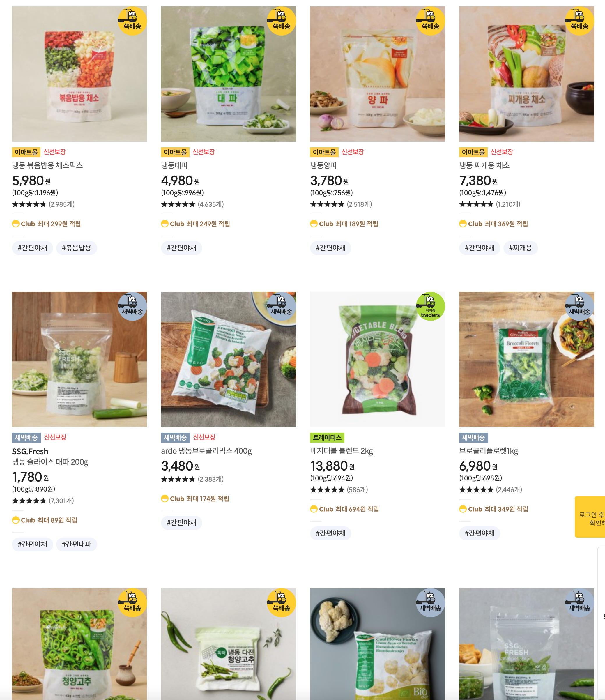This screenshot has height=700, width=605.
Task: Click the green traders badge on 베지터블 블렌드
Action: 430,306
